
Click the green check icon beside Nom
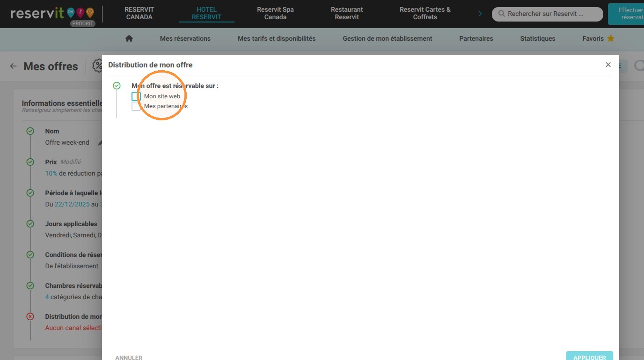click(x=30, y=131)
